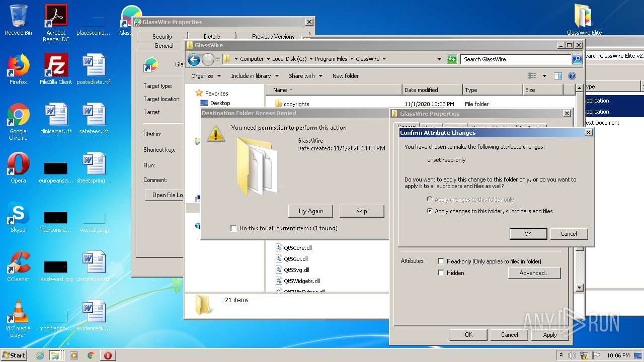This screenshot has height=362, width=644.
Task: Open postedlists.rtf document icon
Action: pos(94,69)
